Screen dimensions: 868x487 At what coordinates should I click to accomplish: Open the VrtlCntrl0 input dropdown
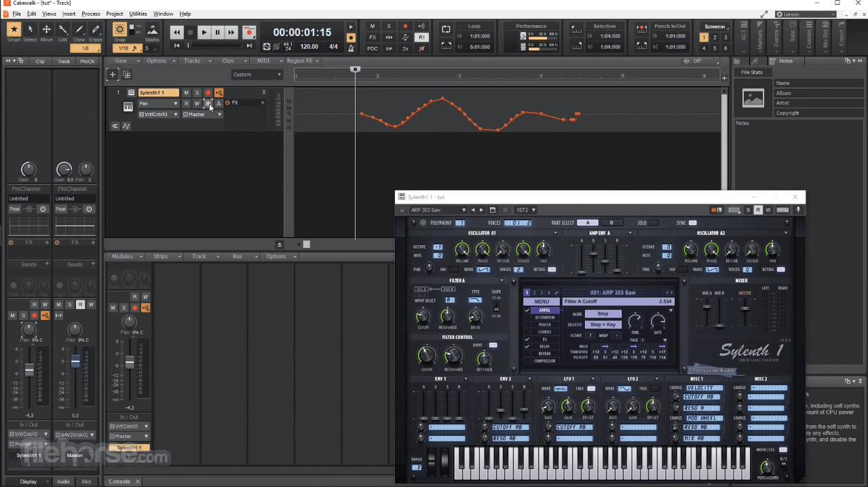tap(159, 114)
